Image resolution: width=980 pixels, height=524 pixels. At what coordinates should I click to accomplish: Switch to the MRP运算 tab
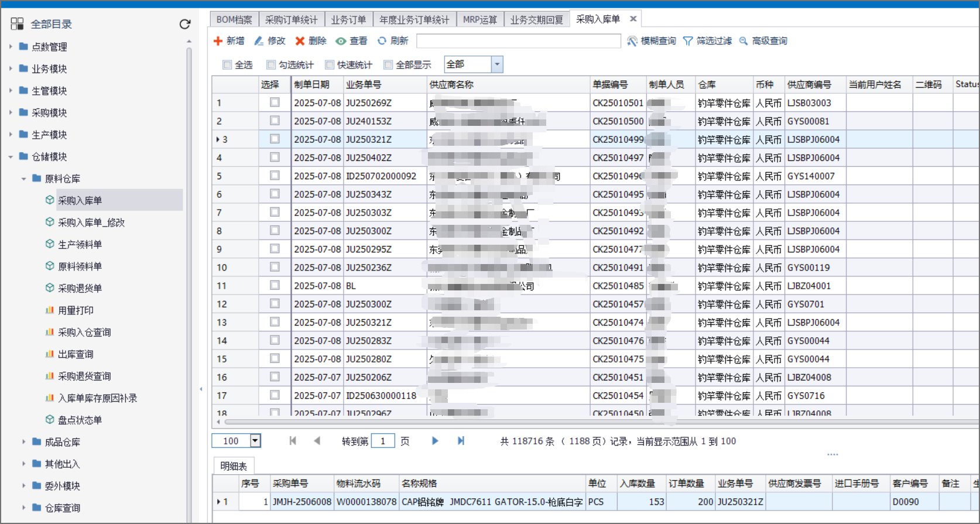pyautogui.click(x=479, y=19)
